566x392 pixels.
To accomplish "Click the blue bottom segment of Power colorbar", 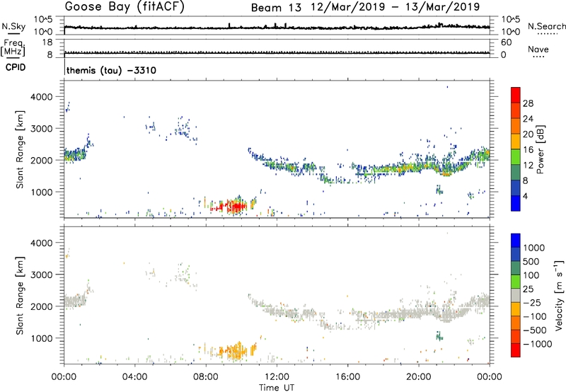I will (516, 203).
